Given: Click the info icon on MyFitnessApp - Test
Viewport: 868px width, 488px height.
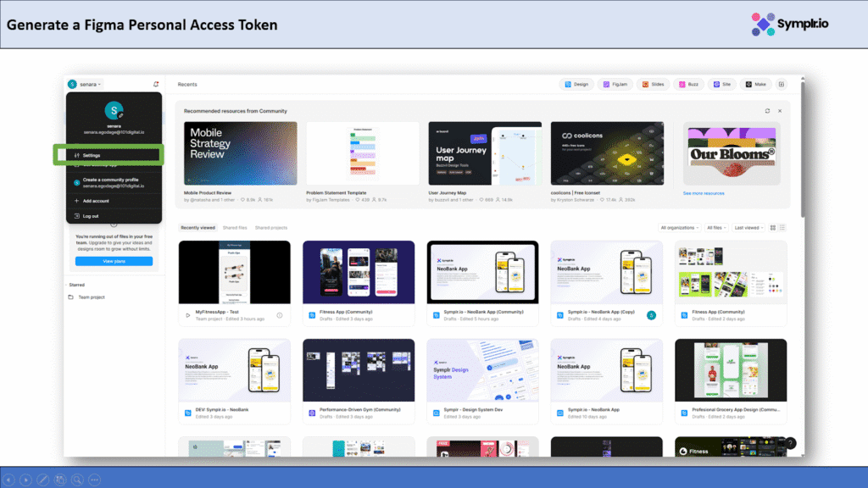Looking at the screenshot, I should pos(280,315).
